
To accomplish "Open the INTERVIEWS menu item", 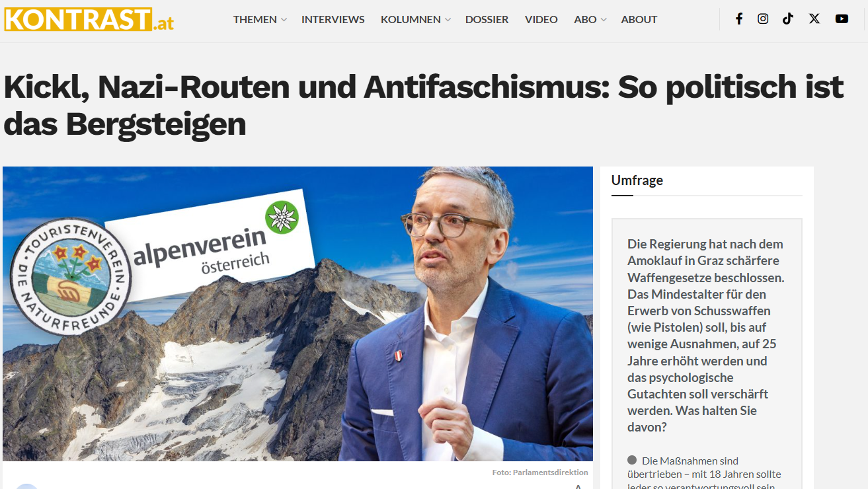I will (333, 19).
